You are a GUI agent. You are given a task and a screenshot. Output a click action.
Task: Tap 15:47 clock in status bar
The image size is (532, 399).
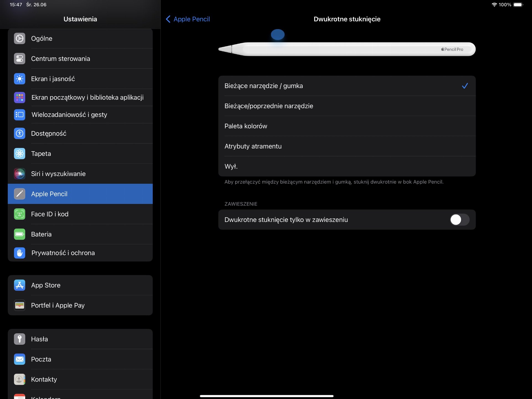point(16,5)
